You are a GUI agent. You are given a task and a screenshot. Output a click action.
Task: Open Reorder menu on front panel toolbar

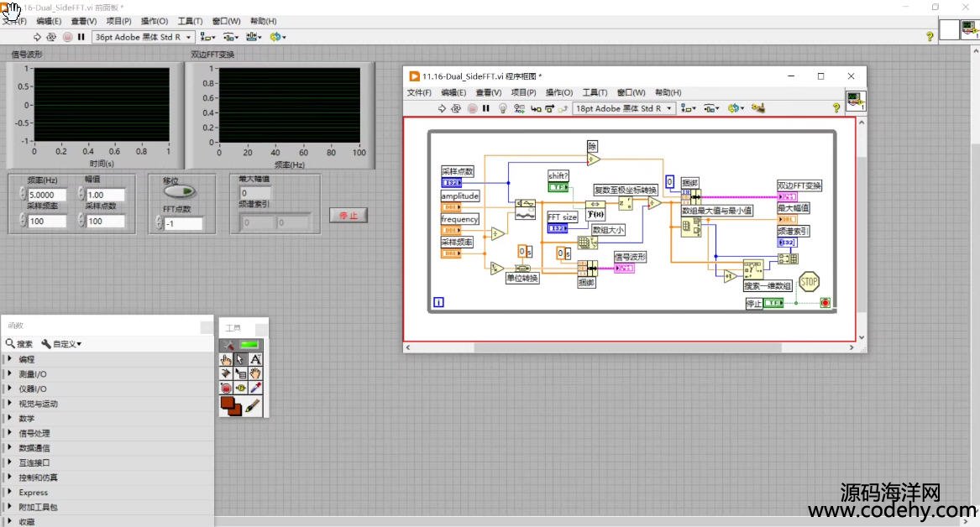[277, 37]
